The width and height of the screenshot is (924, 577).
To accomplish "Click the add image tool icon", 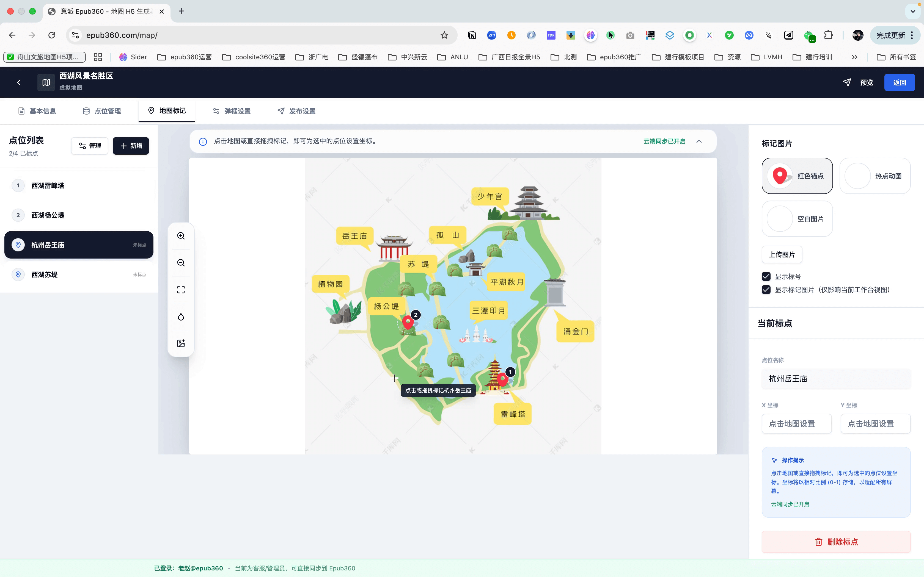I will click(x=181, y=343).
